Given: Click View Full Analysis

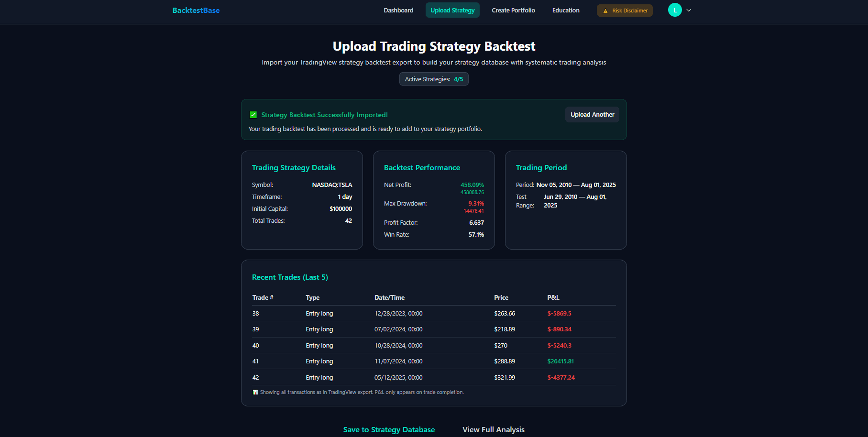Looking at the screenshot, I should pyautogui.click(x=494, y=429).
